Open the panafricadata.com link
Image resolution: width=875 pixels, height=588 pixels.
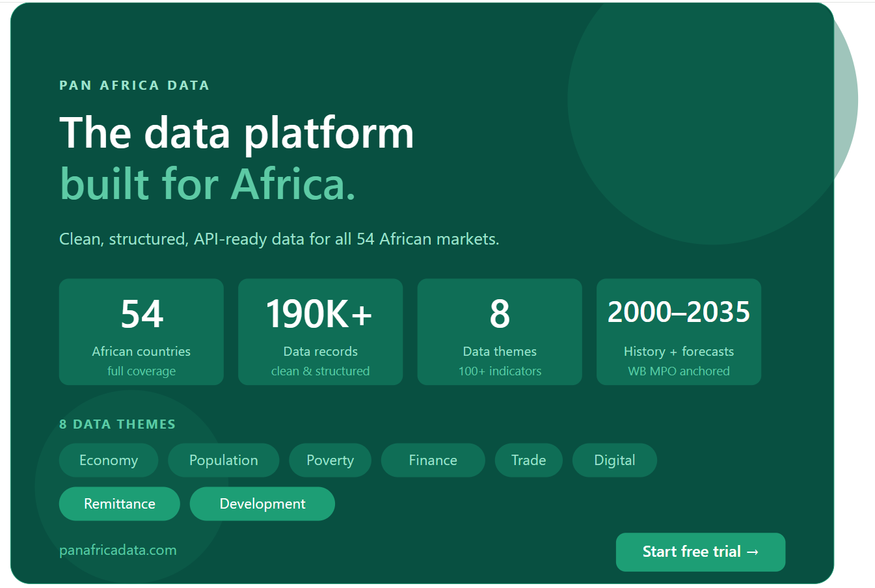point(118,550)
